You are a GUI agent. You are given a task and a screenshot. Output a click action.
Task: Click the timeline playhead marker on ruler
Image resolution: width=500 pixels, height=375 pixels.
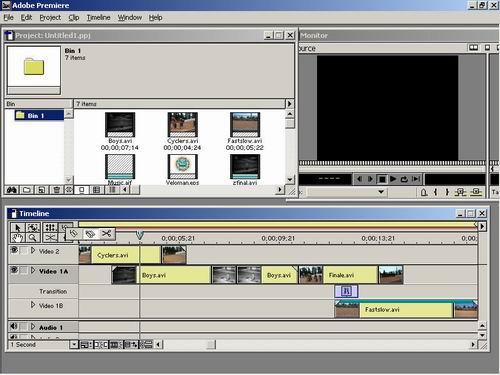[140, 235]
